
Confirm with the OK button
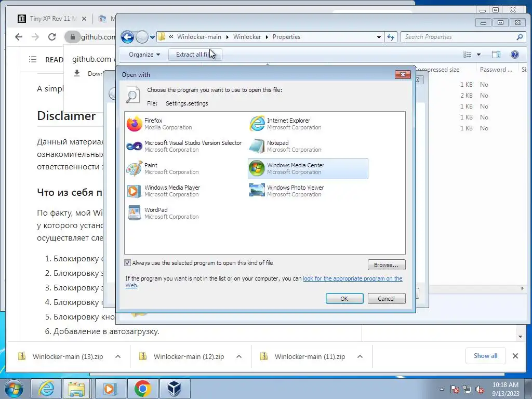click(x=344, y=299)
